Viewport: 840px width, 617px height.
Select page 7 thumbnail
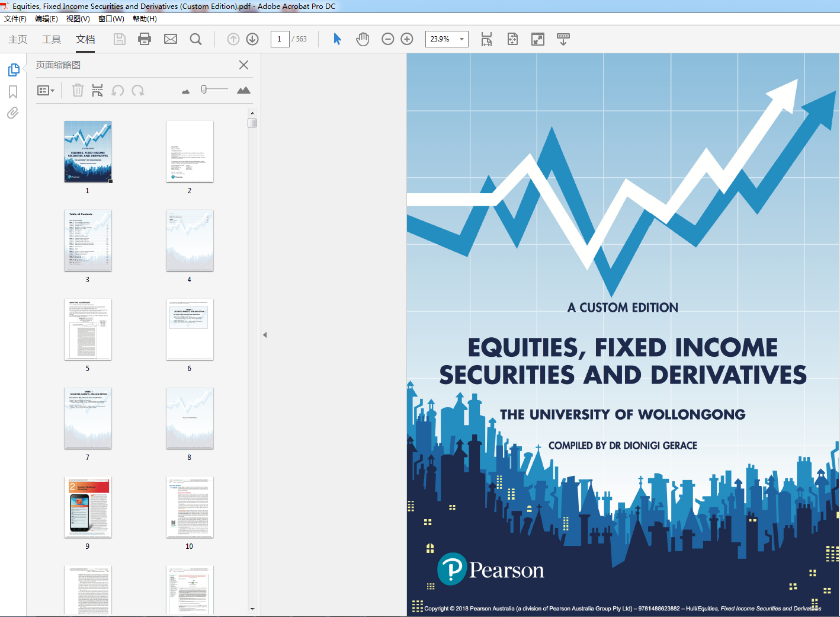88,418
